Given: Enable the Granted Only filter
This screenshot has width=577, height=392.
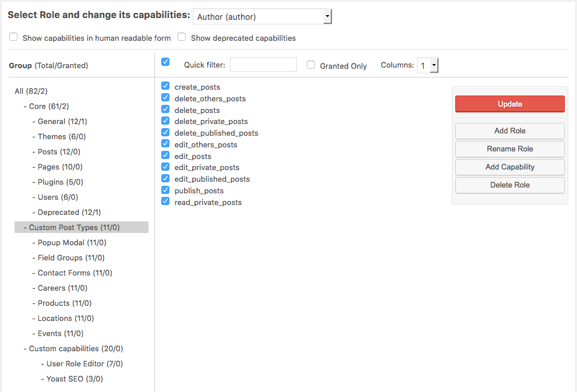Looking at the screenshot, I should 311,65.
